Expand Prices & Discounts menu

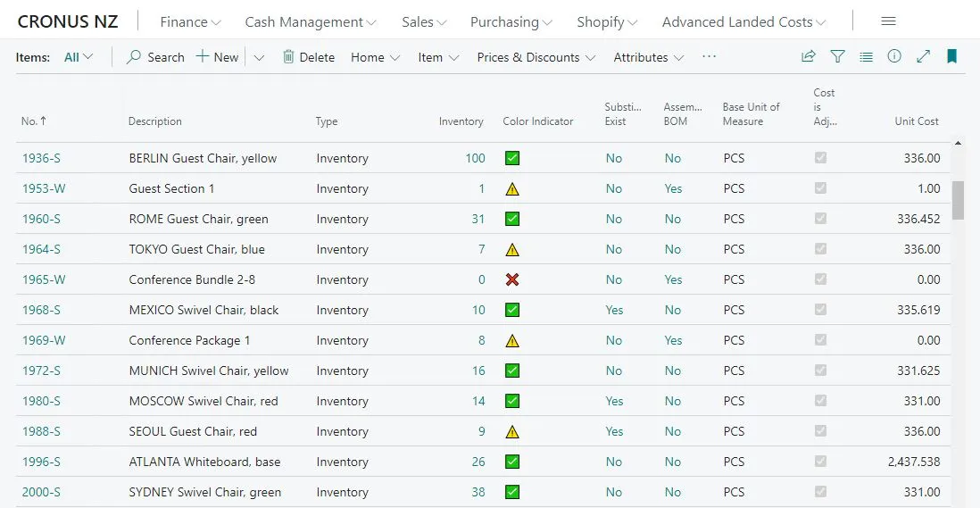tap(536, 57)
